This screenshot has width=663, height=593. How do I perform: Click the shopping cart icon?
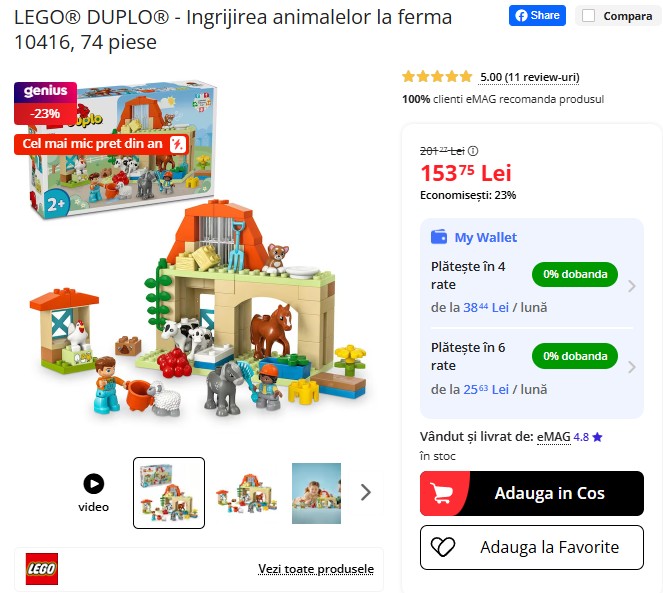441,493
